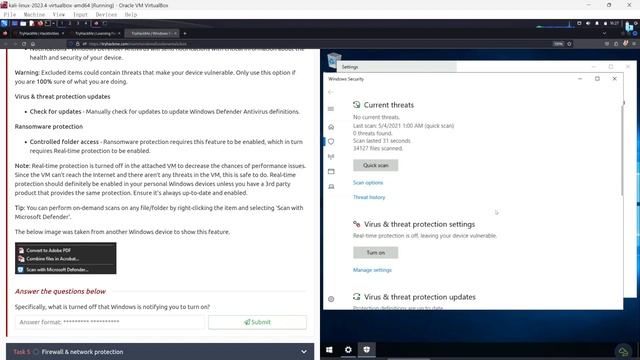This screenshot has width=640, height=360.
Task: Turn on real-time protection
Action: pyautogui.click(x=376, y=253)
